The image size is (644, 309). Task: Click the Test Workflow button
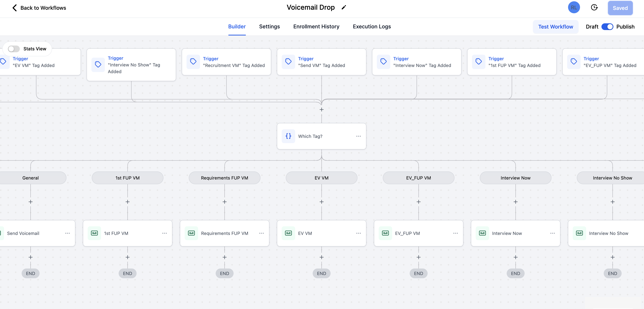click(555, 27)
